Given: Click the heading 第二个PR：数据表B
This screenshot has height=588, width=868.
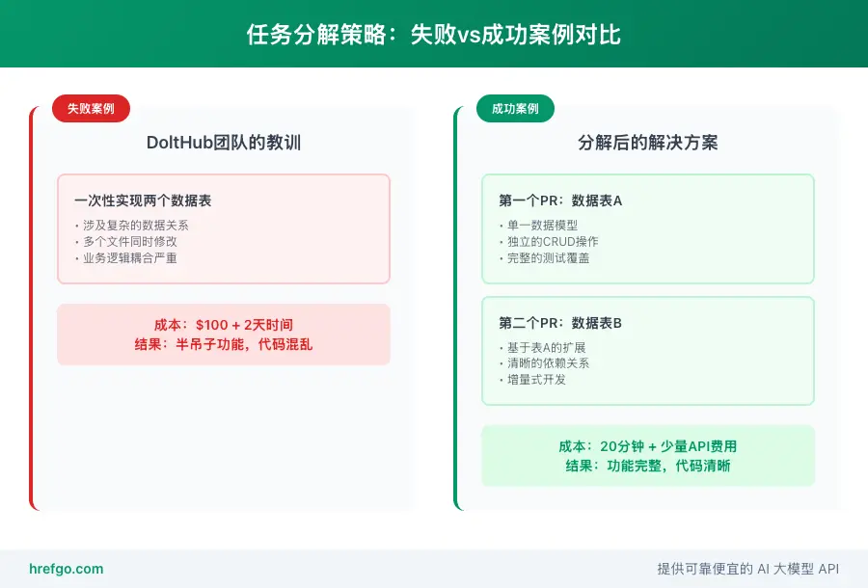Looking at the screenshot, I should pyautogui.click(x=560, y=323).
